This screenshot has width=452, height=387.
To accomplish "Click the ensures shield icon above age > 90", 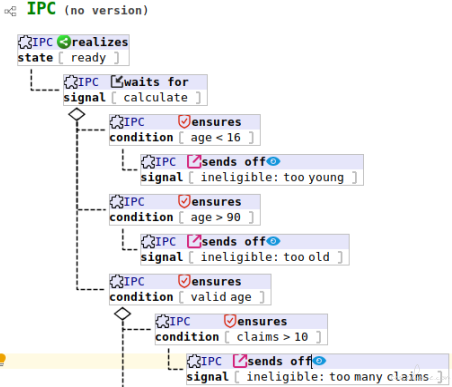I will click(x=184, y=201).
